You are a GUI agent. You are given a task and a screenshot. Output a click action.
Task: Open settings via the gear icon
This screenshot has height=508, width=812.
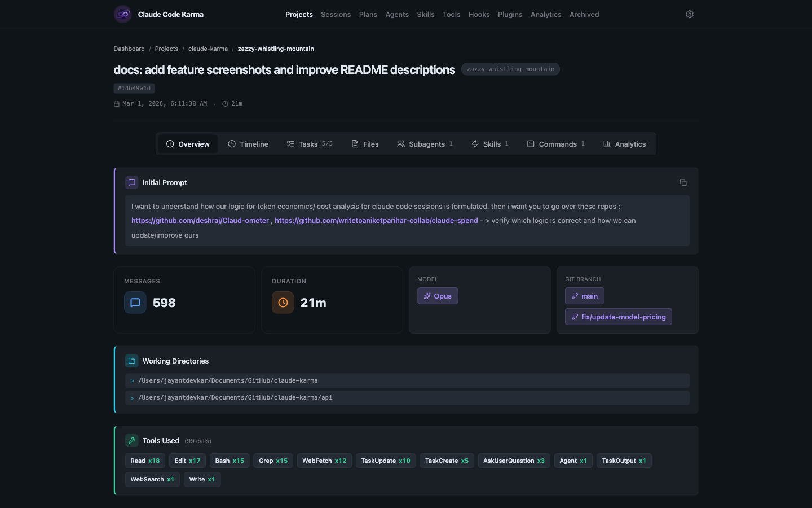pos(689,14)
